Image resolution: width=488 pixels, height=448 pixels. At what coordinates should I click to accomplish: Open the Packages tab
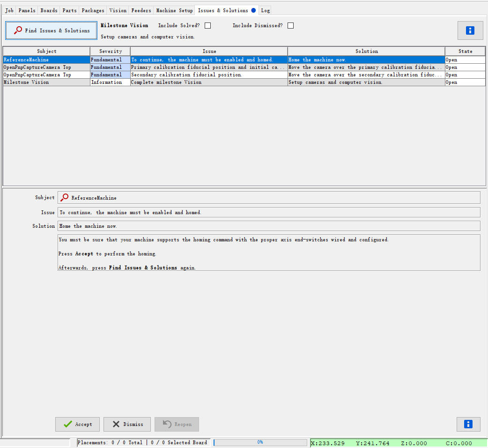[93, 10]
